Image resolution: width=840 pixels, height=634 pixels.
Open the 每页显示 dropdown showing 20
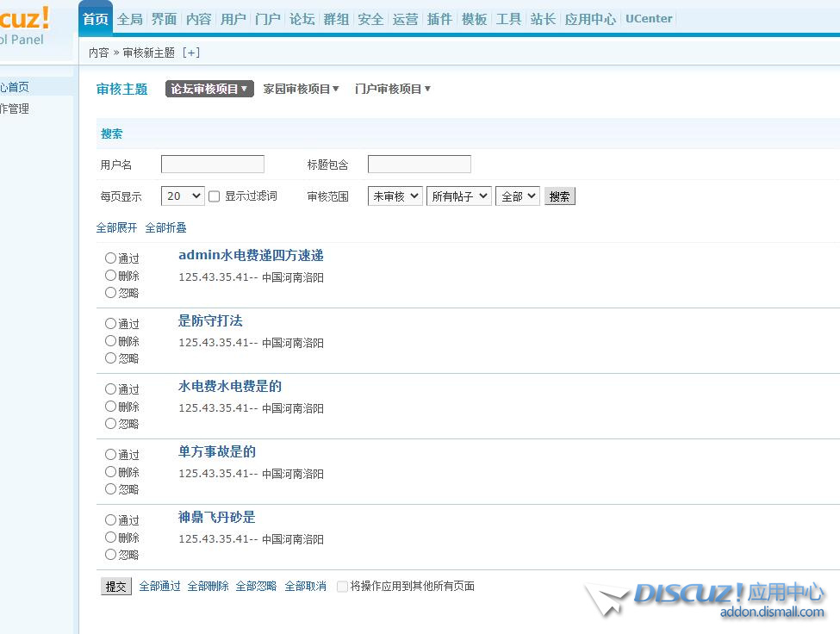[x=183, y=196]
